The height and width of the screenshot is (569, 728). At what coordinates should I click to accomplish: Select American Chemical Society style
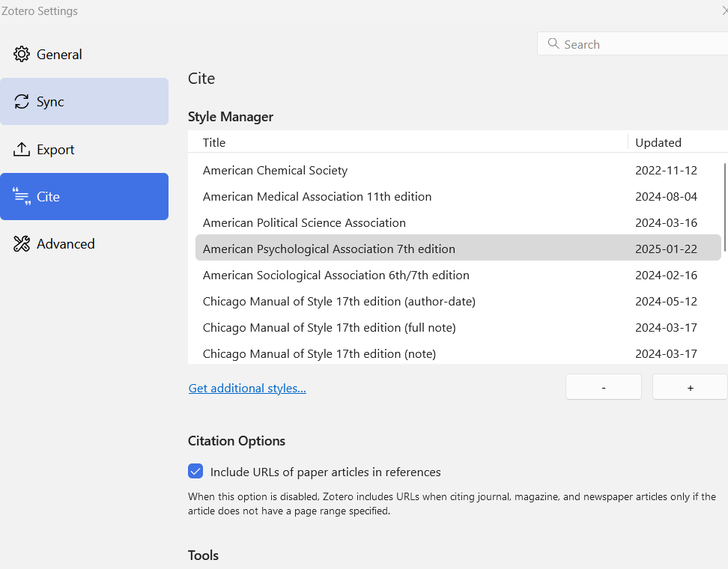tap(275, 171)
